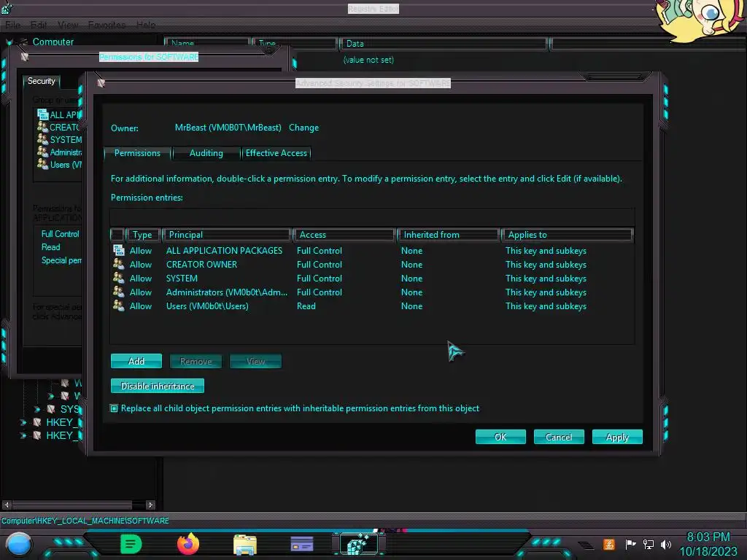Click the Registry Editor taskbar button
747x560 pixels.
pyautogui.click(x=359, y=544)
